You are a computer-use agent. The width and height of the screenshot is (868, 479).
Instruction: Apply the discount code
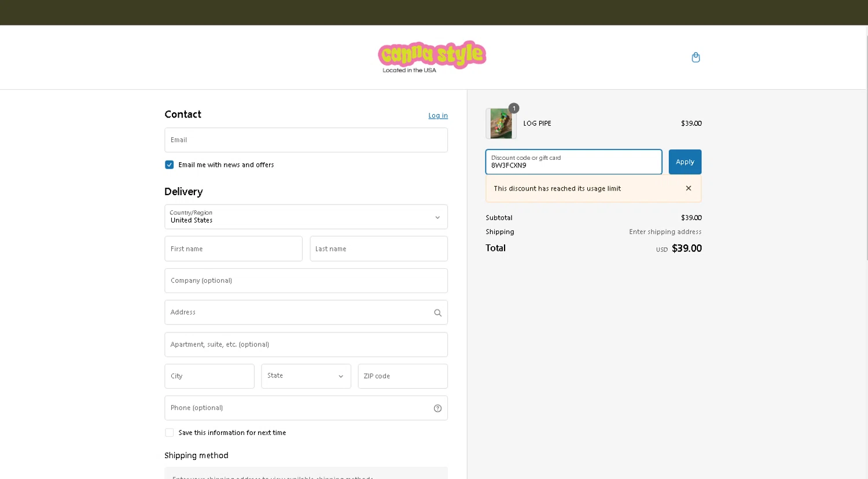click(685, 162)
